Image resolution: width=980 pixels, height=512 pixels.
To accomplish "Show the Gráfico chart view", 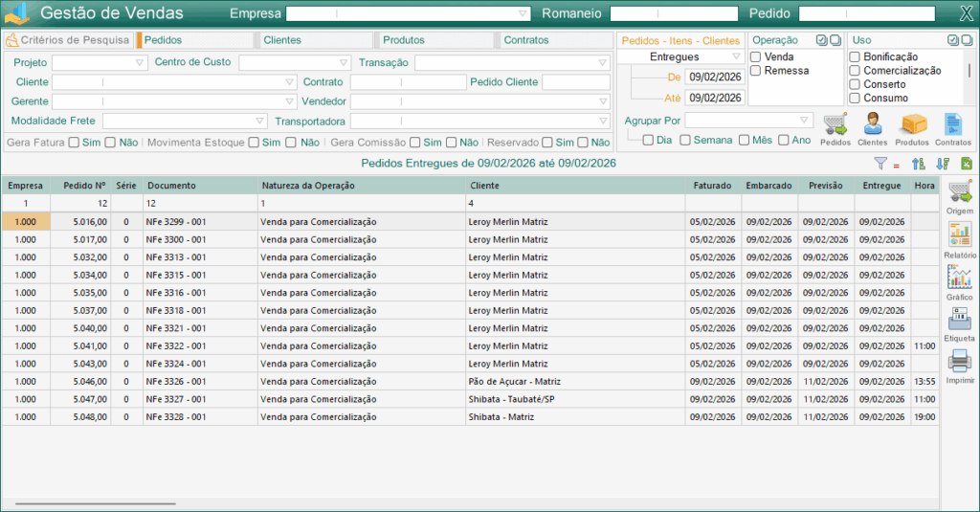I will [x=960, y=278].
